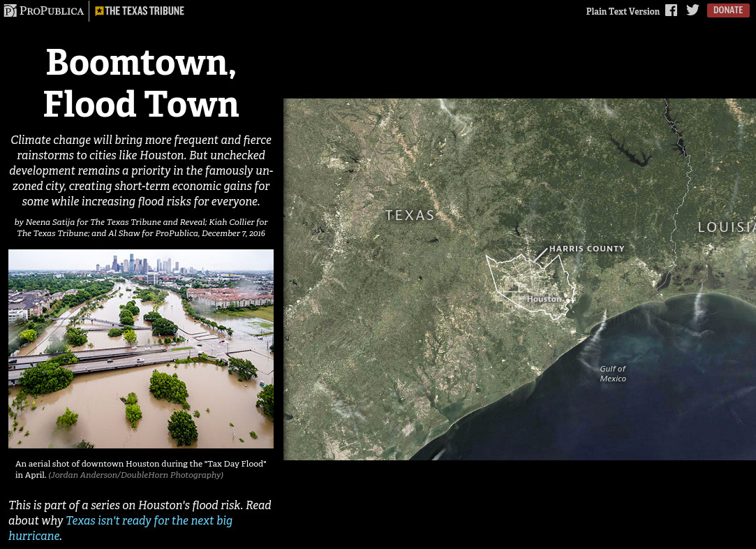Click the Gulf of Mexico map label
The image size is (756, 549).
pyautogui.click(x=613, y=374)
